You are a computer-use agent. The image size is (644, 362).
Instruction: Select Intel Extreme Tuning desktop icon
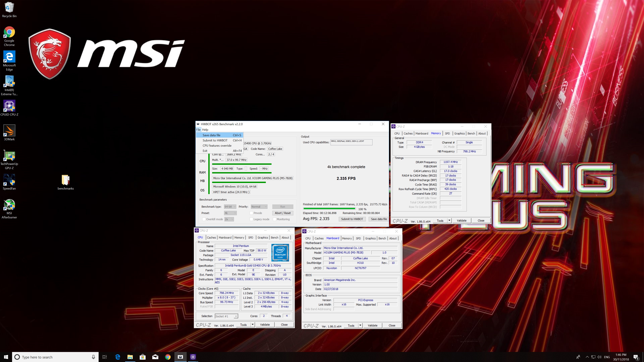click(9, 86)
